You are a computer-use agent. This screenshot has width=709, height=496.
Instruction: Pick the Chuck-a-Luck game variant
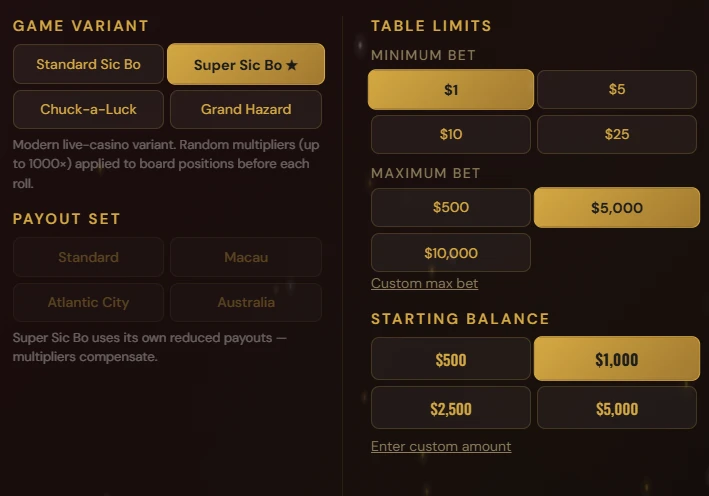click(x=88, y=109)
